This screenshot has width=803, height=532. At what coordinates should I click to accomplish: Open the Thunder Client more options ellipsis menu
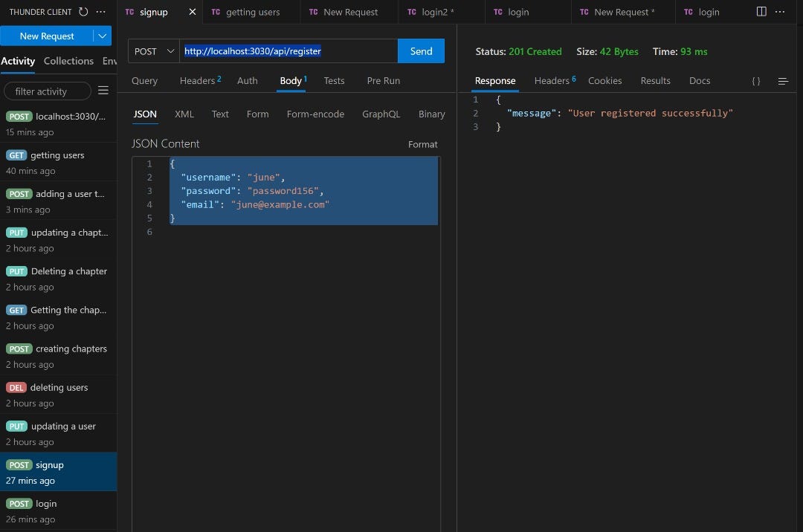101,11
